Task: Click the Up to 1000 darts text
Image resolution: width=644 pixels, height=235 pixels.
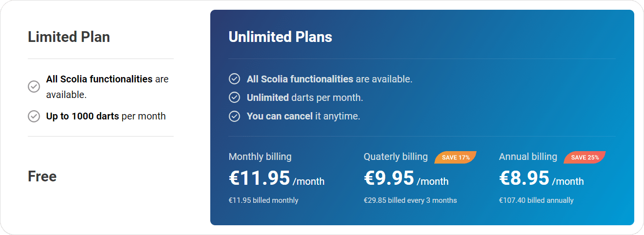Action: 82,116
